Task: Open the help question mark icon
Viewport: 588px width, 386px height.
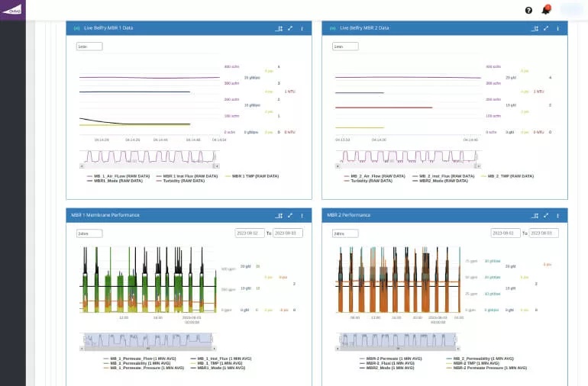Action: [528, 10]
